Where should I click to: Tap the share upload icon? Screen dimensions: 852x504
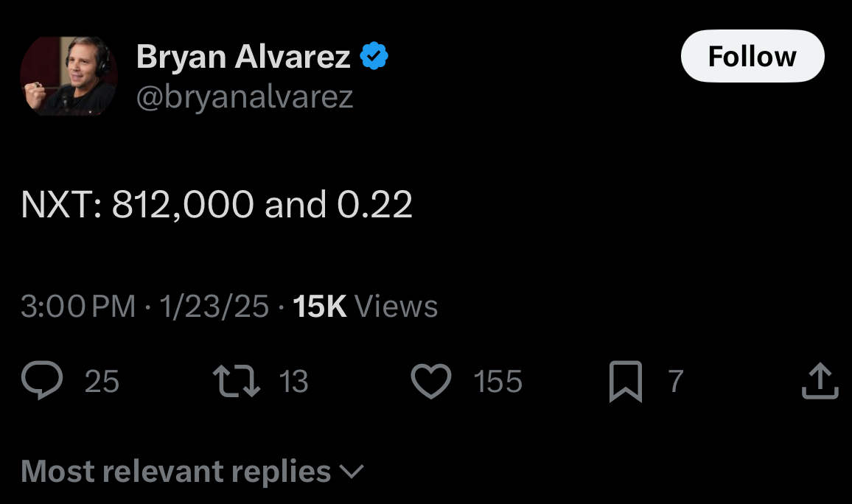pos(820,382)
